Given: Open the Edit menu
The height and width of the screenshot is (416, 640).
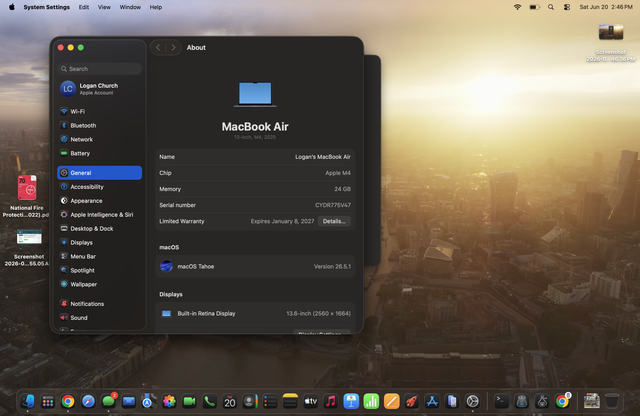Looking at the screenshot, I should tap(84, 7).
